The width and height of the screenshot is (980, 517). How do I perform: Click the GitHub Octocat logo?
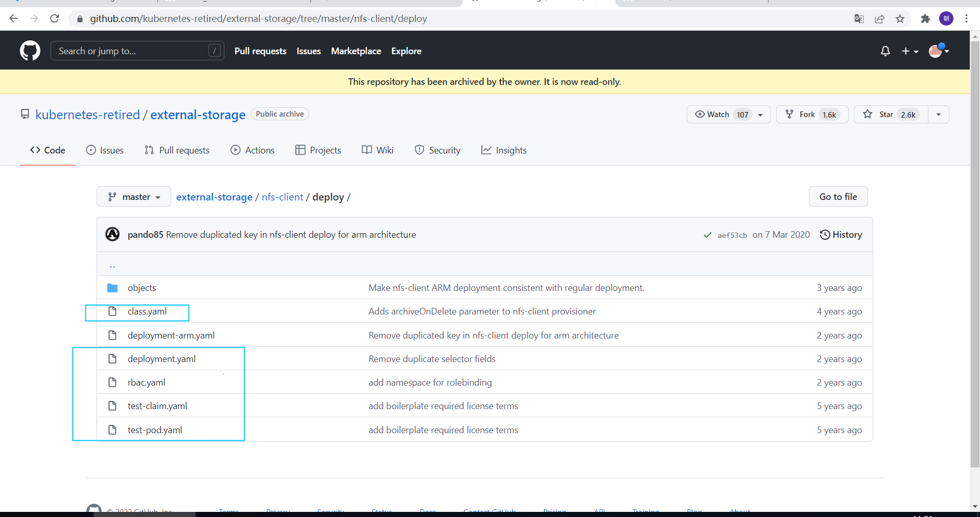pyautogui.click(x=30, y=51)
